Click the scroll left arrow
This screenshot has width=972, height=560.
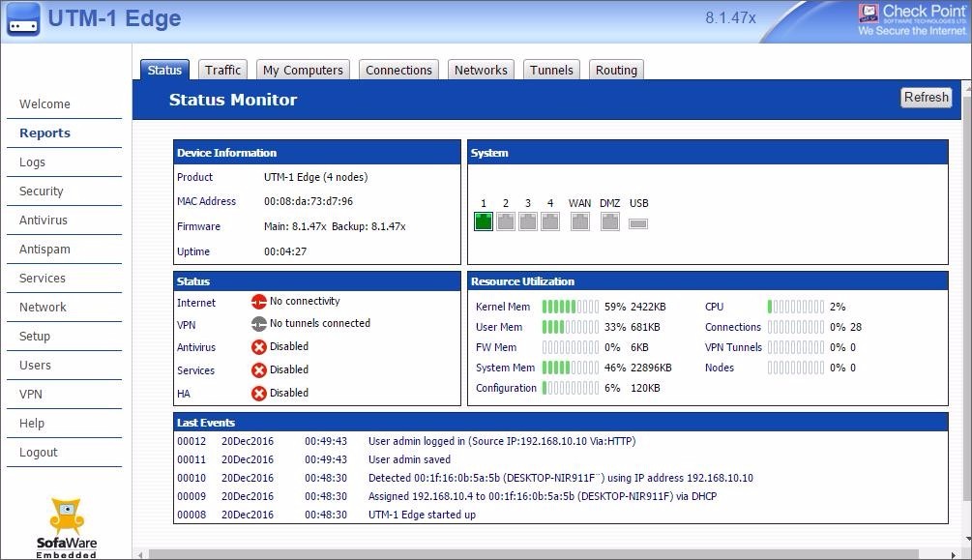(x=140, y=554)
